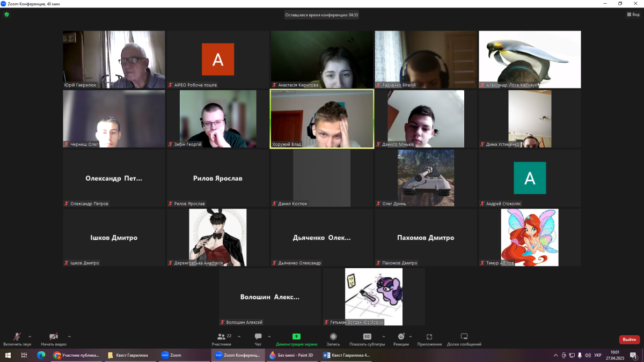Open the Apps (Приложения) icon
The width and height of the screenshot is (644, 362).
pos(429,337)
